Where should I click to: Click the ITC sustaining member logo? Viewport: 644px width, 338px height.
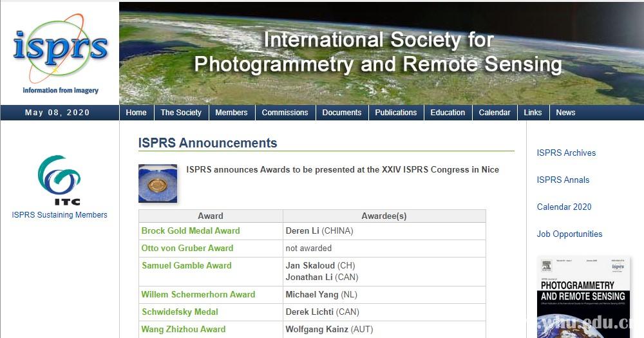(59, 180)
